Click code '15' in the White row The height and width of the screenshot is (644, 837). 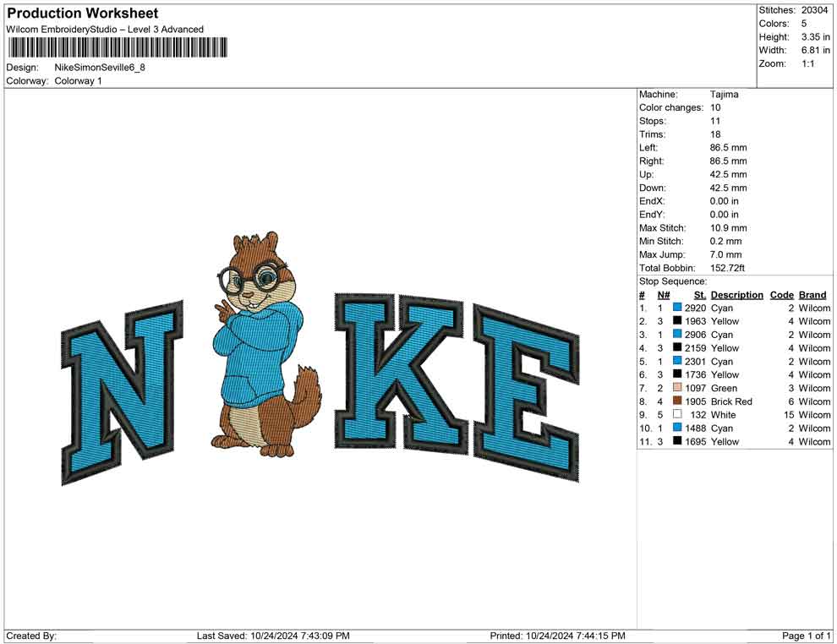click(x=789, y=415)
